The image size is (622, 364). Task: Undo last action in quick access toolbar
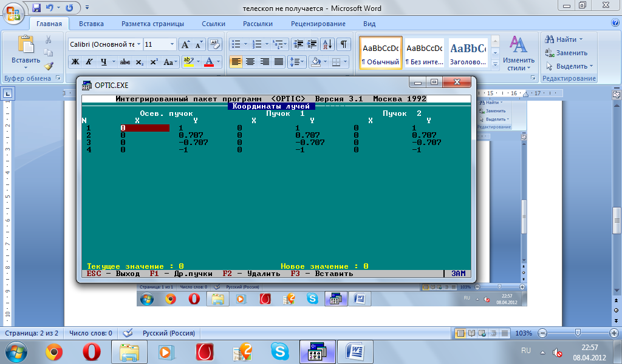pyautogui.click(x=50, y=7)
